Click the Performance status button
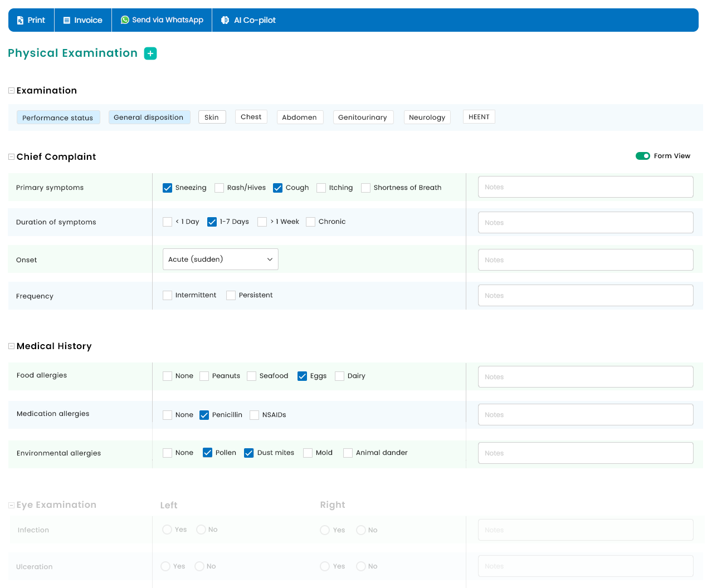The image size is (707, 588). [58, 117]
